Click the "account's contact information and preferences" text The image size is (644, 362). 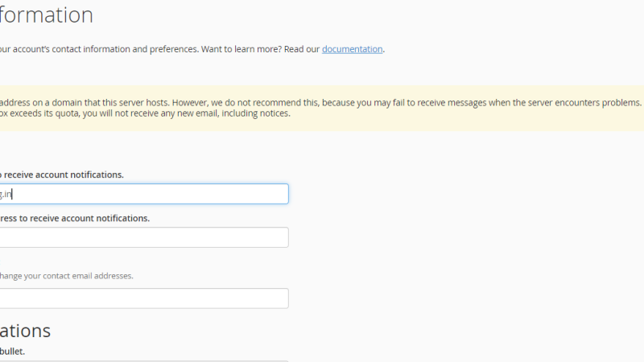pyautogui.click(x=105, y=49)
